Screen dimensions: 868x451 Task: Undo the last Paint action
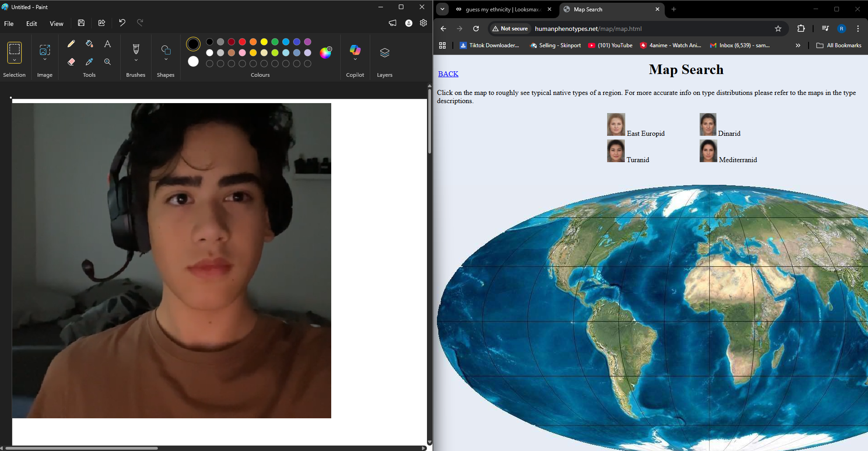[122, 23]
